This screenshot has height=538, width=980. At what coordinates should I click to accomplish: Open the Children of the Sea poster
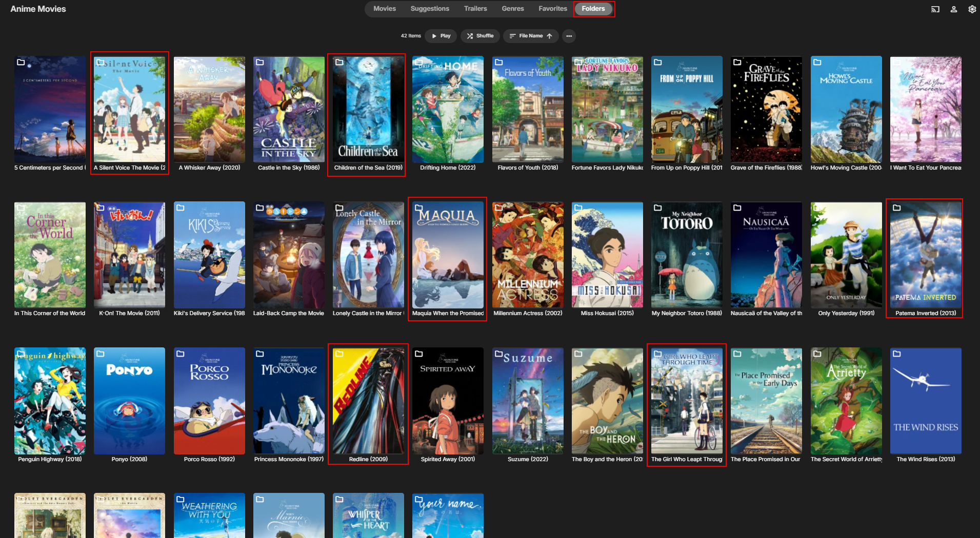368,109
